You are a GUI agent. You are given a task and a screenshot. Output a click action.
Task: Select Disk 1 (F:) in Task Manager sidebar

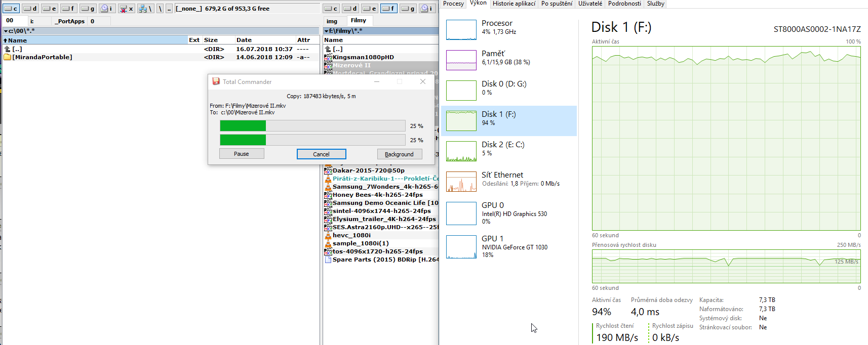[x=509, y=121]
